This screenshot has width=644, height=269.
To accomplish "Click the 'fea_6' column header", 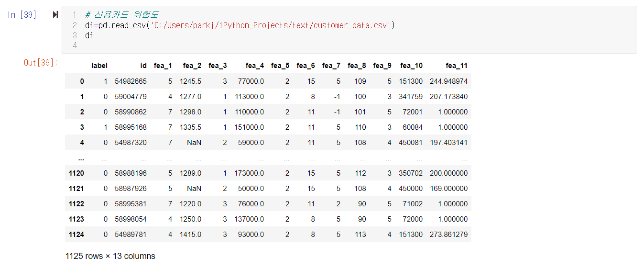I will (306, 66).
